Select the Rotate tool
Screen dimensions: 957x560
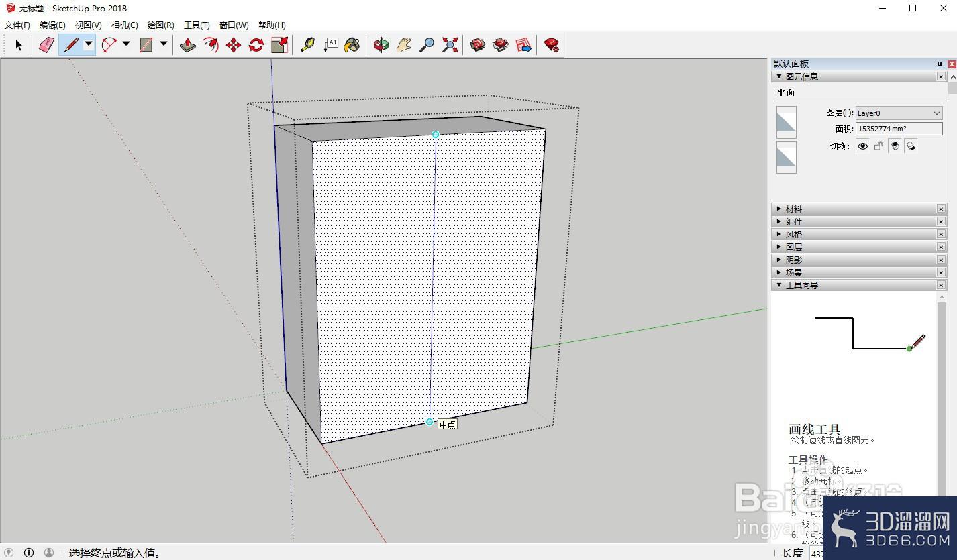256,45
